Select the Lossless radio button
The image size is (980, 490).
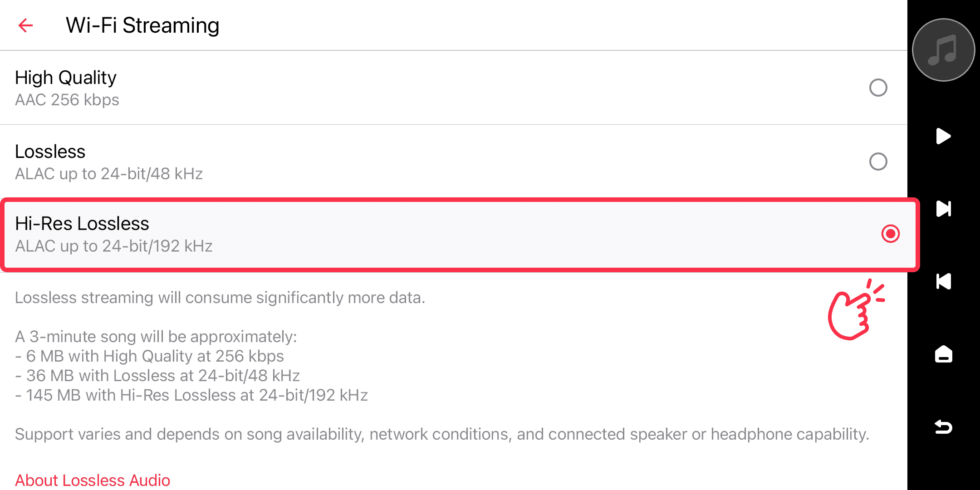pyautogui.click(x=878, y=162)
